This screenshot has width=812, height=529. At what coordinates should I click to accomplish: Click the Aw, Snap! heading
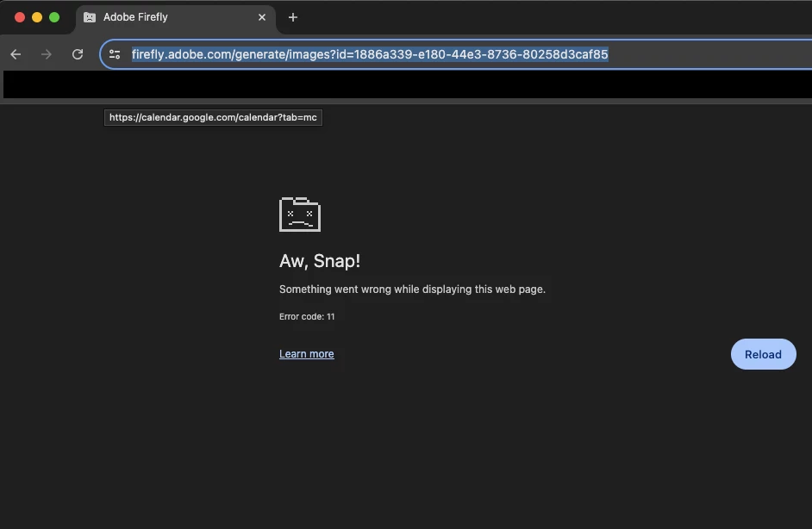point(320,261)
